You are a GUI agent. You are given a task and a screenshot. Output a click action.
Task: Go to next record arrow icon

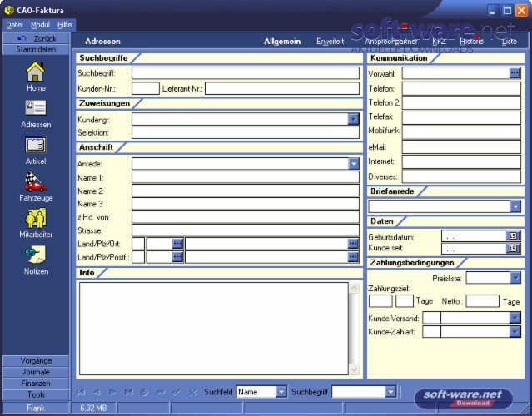click(x=112, y=392)
